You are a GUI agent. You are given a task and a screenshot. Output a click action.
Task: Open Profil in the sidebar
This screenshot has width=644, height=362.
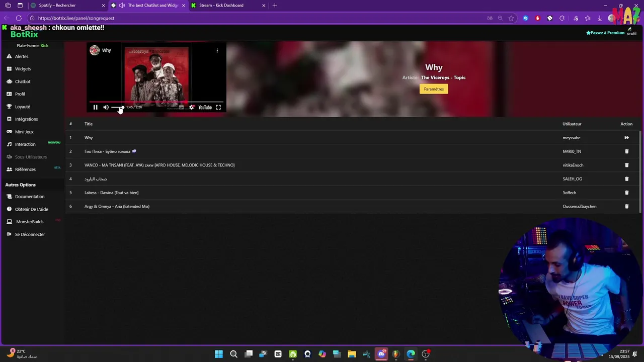point(20,94)
